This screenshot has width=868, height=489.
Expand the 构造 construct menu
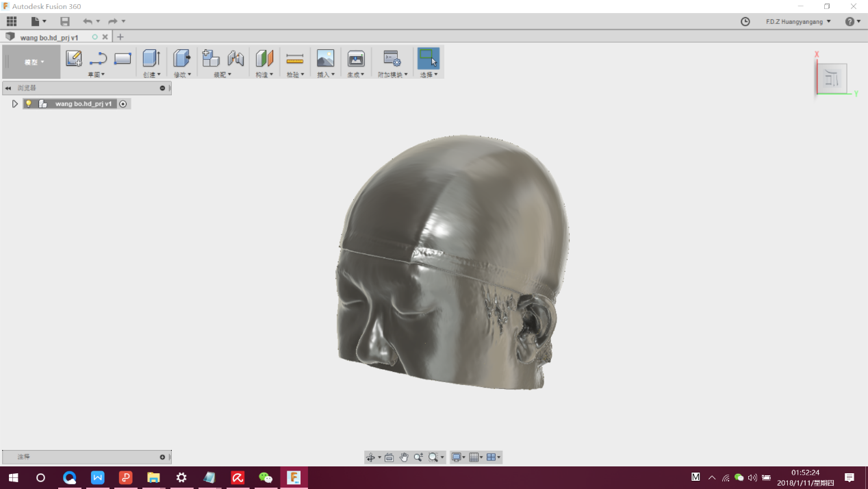264,74
